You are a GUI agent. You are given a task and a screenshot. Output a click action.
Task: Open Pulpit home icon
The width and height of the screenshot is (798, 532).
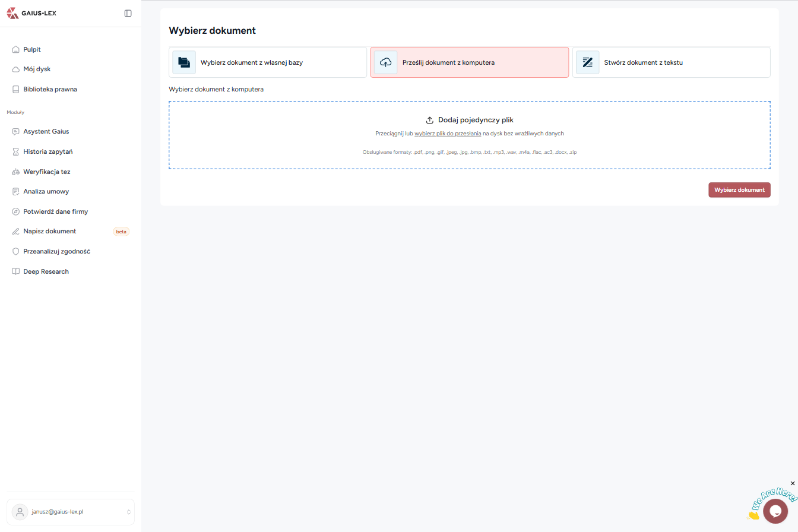point(16,50)
